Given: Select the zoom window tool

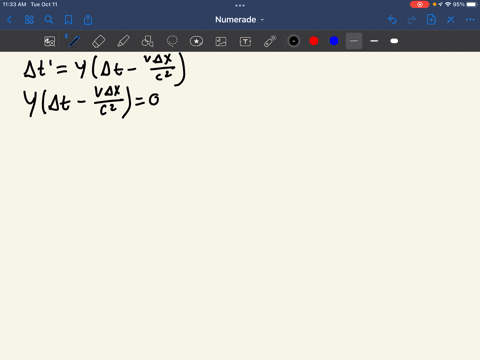Looking at the screenshot, I should (x=50, y=41).
